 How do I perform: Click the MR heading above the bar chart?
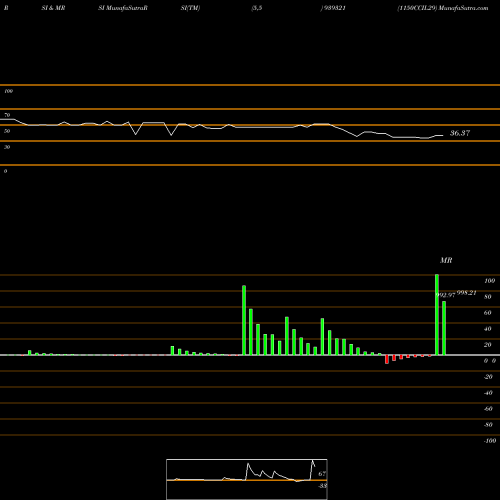[446, 260]
